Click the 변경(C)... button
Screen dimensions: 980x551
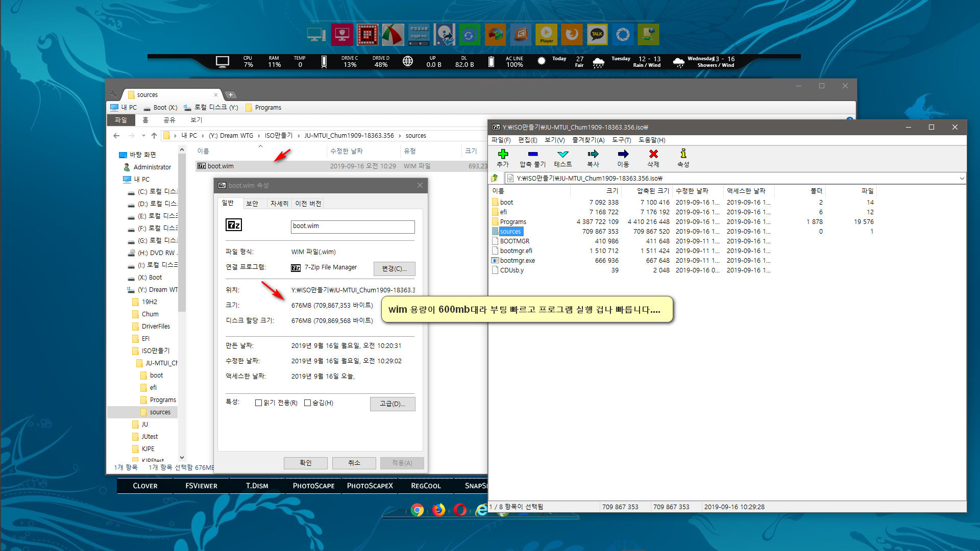[x=394, y=269]
